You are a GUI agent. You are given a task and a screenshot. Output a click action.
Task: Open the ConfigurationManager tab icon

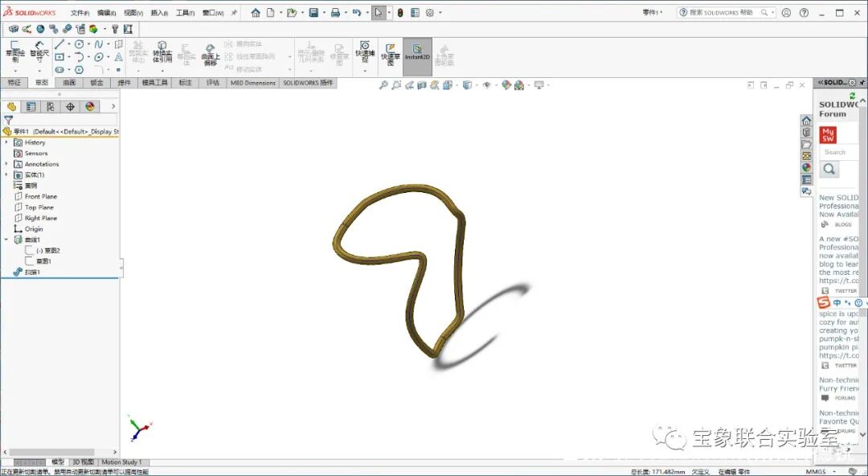click(51, 106)
